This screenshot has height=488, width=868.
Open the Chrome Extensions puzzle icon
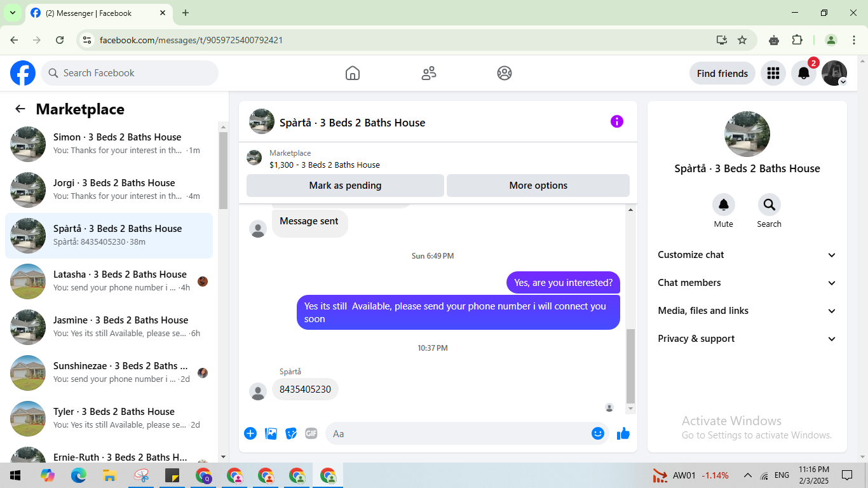point(797,40)
